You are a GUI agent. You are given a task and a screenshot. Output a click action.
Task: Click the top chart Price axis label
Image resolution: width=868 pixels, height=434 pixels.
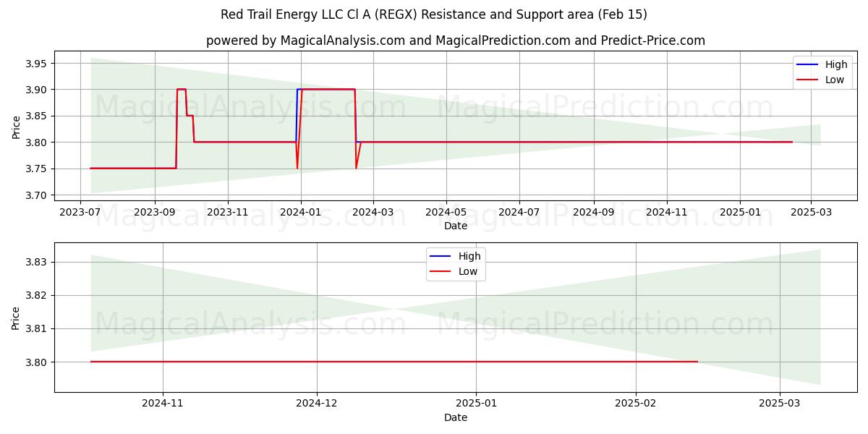(x=16, y=126)
